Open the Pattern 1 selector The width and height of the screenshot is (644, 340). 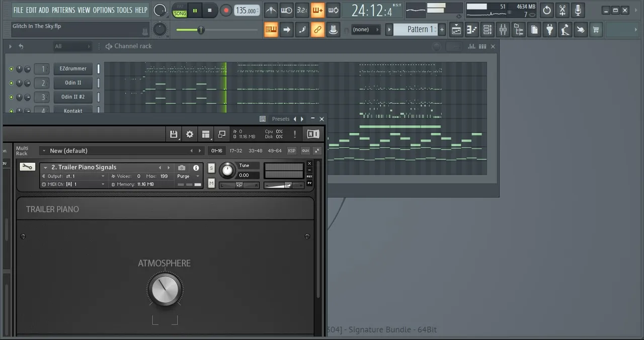click(416, 30)
